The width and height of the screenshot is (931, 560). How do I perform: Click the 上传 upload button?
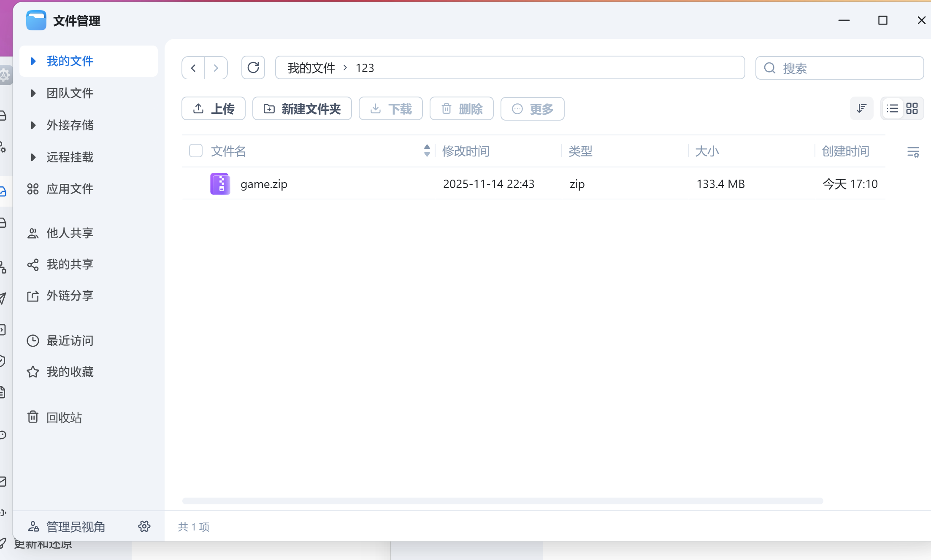pos(214,109)
